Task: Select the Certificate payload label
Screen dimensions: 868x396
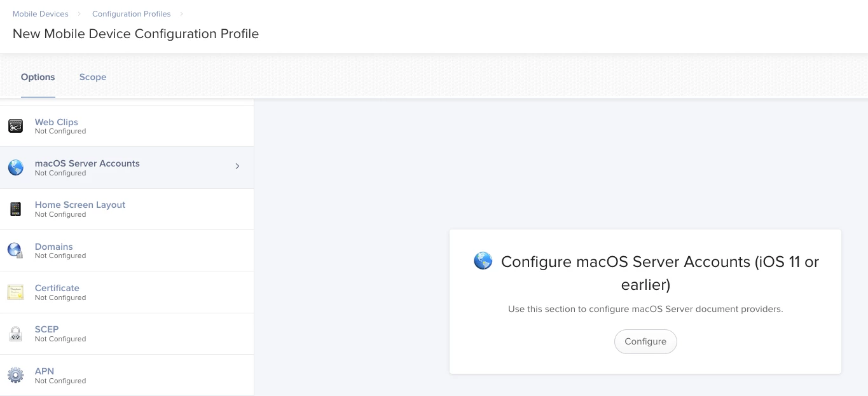Action: pyautogui.click(x=57, y=288)
